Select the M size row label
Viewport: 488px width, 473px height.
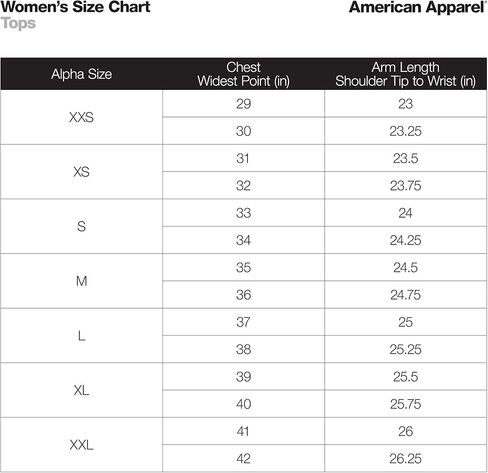tap(81, 281)
